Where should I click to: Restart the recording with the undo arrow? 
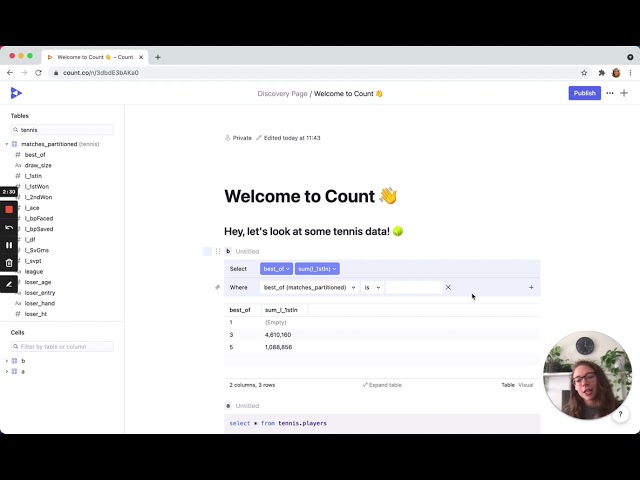point(9,227)
